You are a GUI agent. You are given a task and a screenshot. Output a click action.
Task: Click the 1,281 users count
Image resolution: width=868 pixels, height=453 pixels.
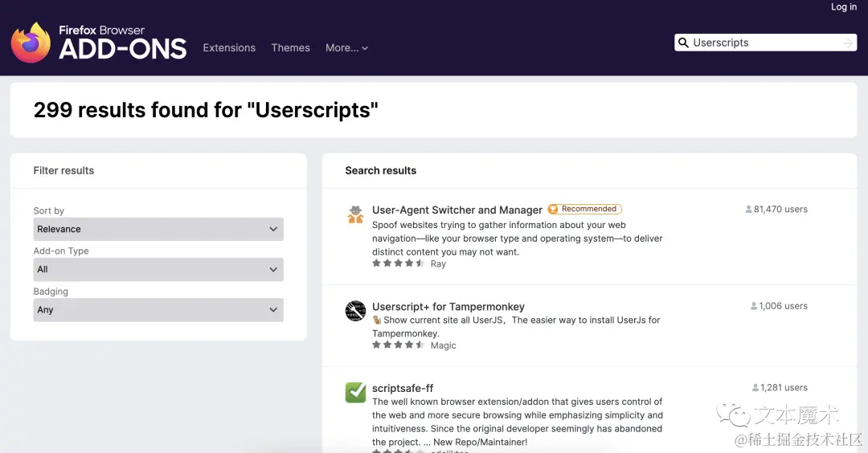(x=784, y=388)
